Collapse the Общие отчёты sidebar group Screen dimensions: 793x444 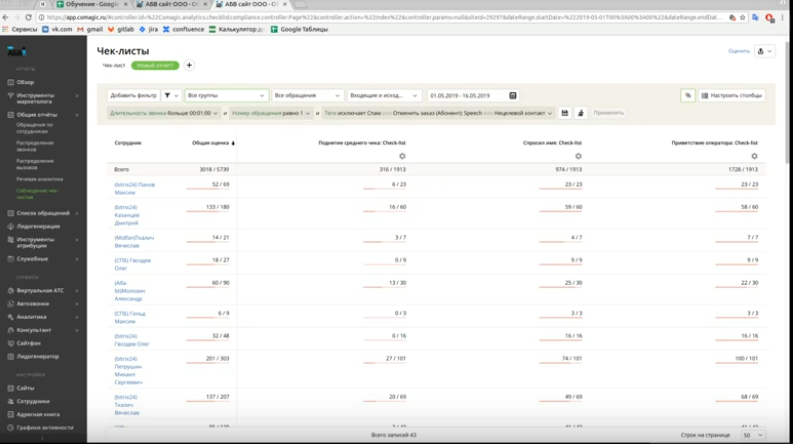click(77, 115)
